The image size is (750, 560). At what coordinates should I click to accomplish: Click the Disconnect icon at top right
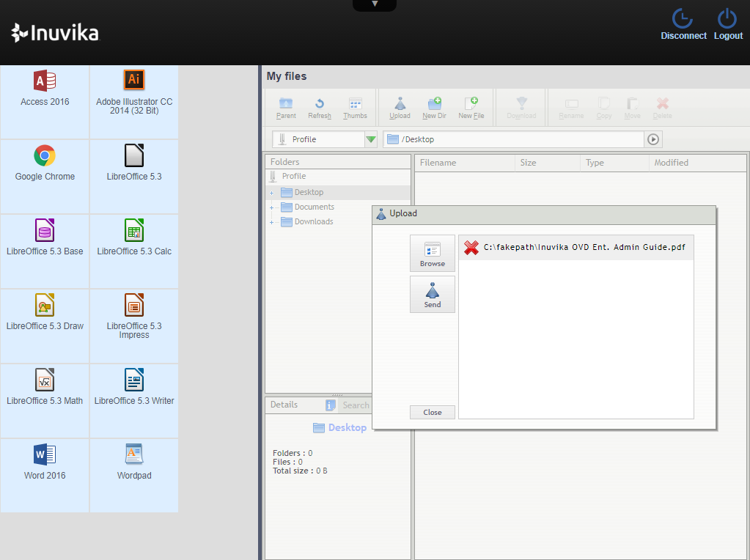pyautogui.click(x=682, y=18)
